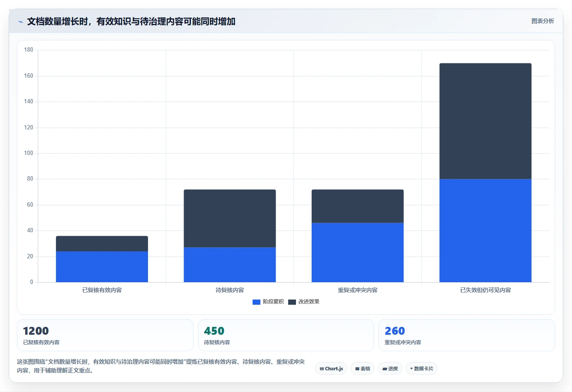
Task: Click the chart title 文档数量增长时 heading
Action: 131,22
